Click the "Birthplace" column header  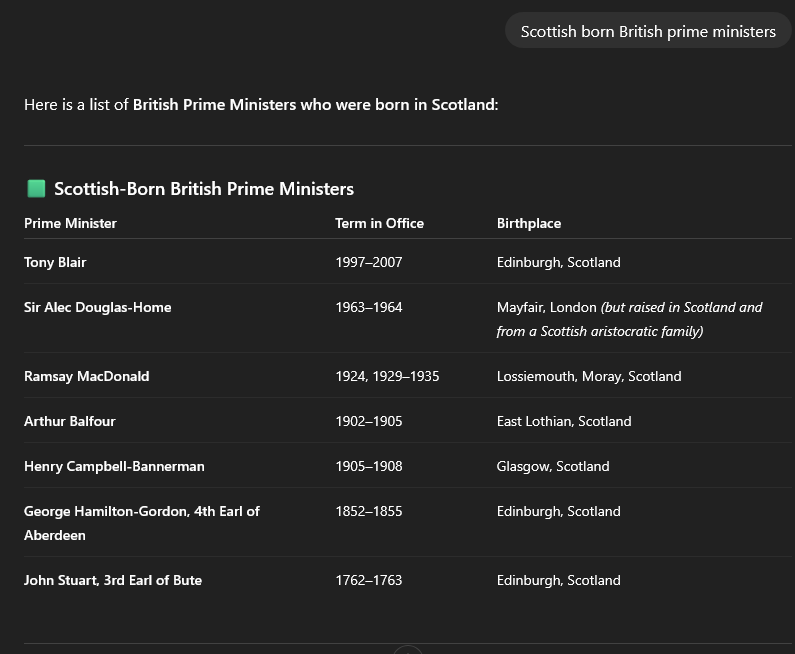529,224
